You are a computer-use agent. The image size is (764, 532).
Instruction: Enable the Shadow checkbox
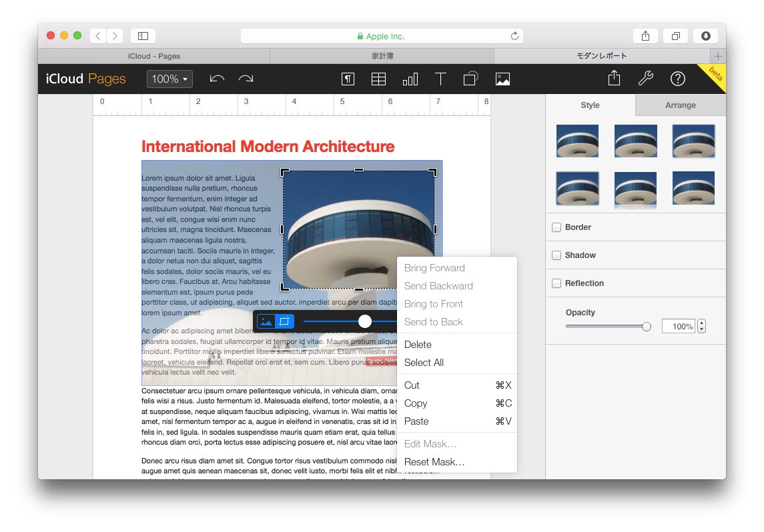click(556, 255)
